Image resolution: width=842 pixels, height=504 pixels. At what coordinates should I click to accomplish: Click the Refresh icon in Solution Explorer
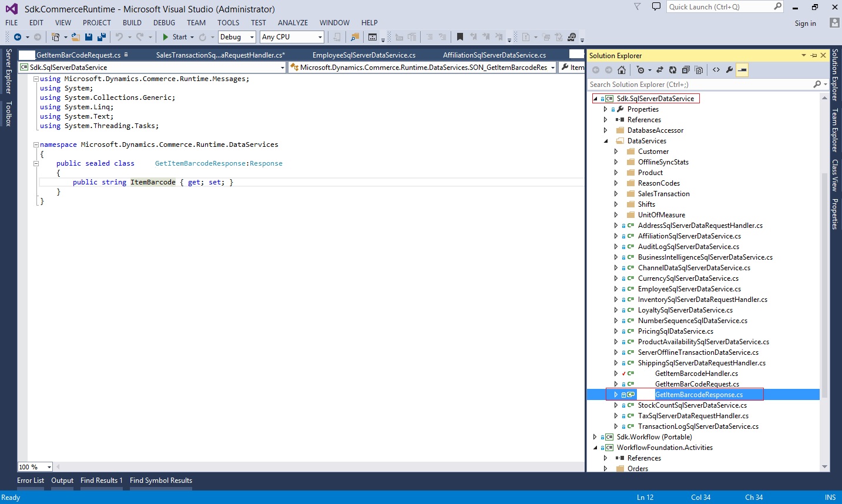point(673,70)
